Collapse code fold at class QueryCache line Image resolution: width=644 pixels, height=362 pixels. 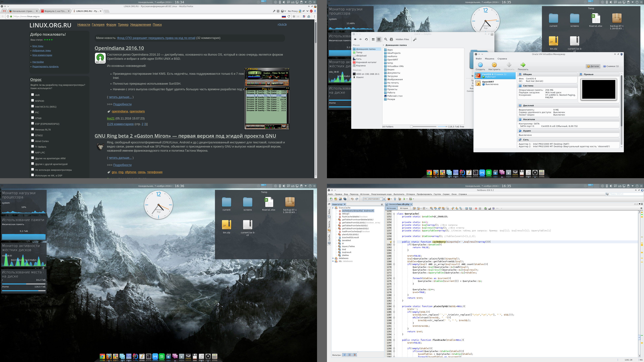pos(394,214)
